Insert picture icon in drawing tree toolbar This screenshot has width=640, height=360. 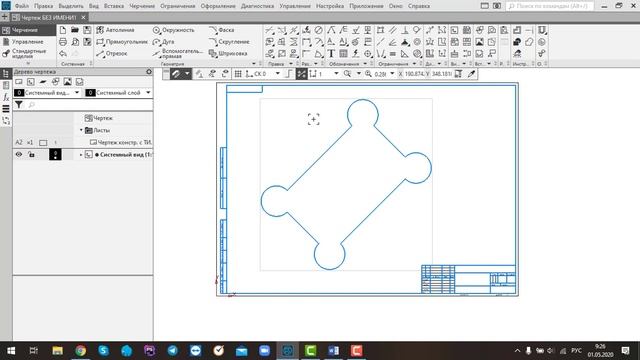click(x=67, y=82)
